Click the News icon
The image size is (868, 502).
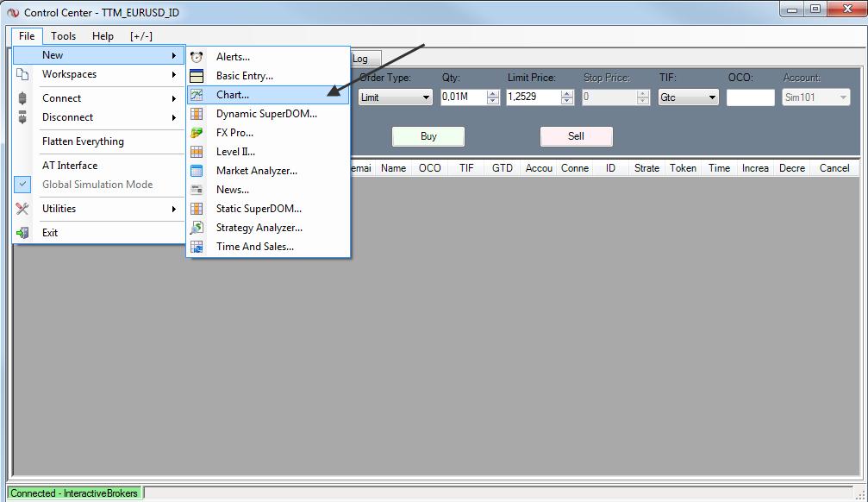point(197,190)
